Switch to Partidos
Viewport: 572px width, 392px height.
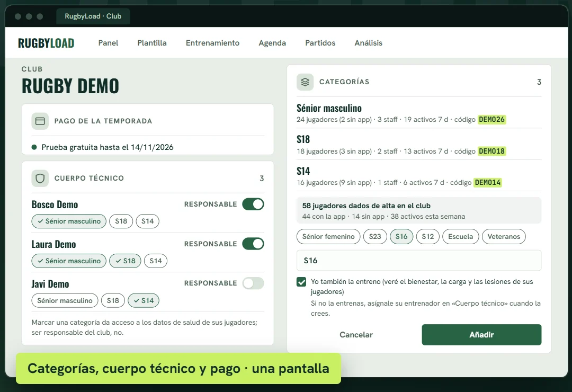coord(320,43)
